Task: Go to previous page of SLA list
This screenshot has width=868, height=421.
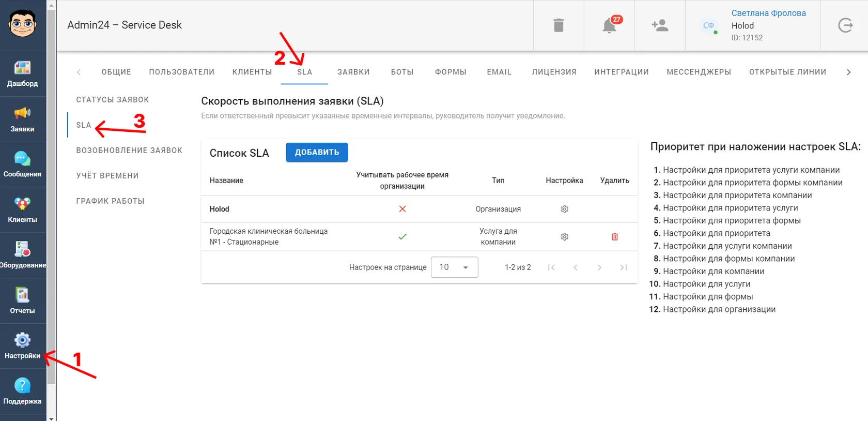Action: click(x=575, y=267)
